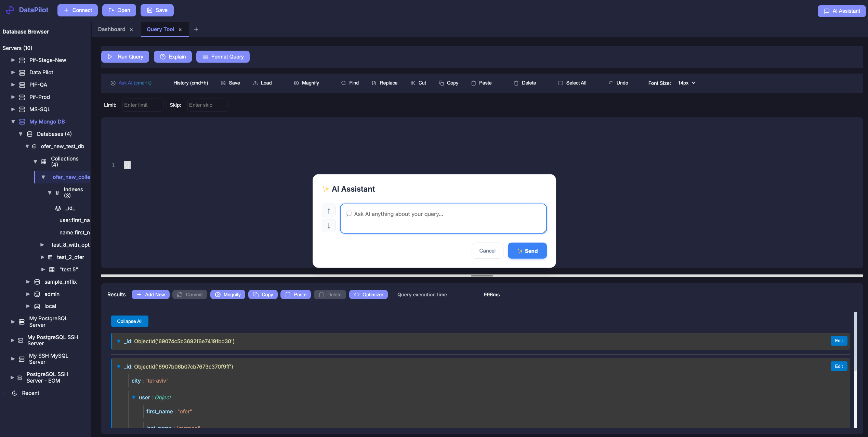
Task: Click the editor Copy icon
Action: point(441,83)
